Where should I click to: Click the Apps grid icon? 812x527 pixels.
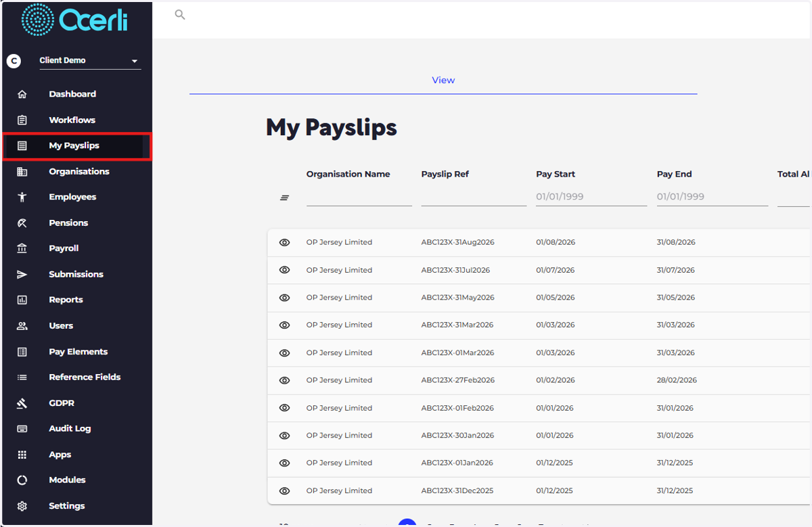pyautogui.click(x=22, y=455)
